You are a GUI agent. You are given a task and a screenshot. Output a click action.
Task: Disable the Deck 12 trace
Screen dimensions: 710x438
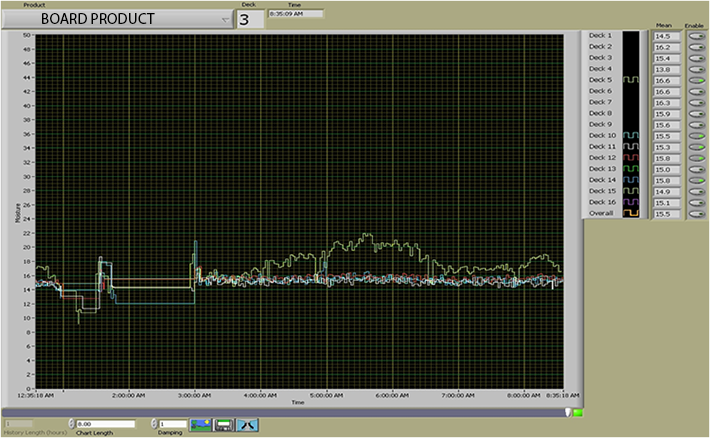tap(696, 158)
